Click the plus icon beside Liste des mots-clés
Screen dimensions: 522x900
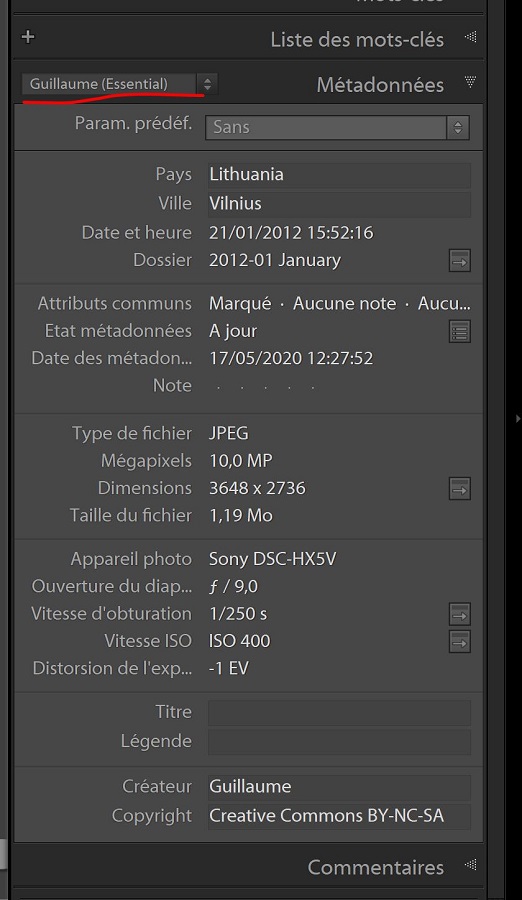[x=28, y=37]
